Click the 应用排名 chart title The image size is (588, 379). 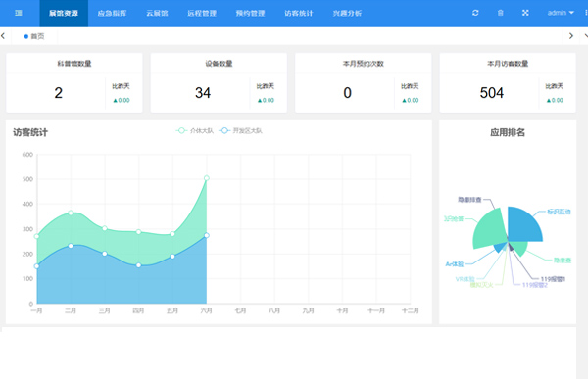(x=508, y=132)
